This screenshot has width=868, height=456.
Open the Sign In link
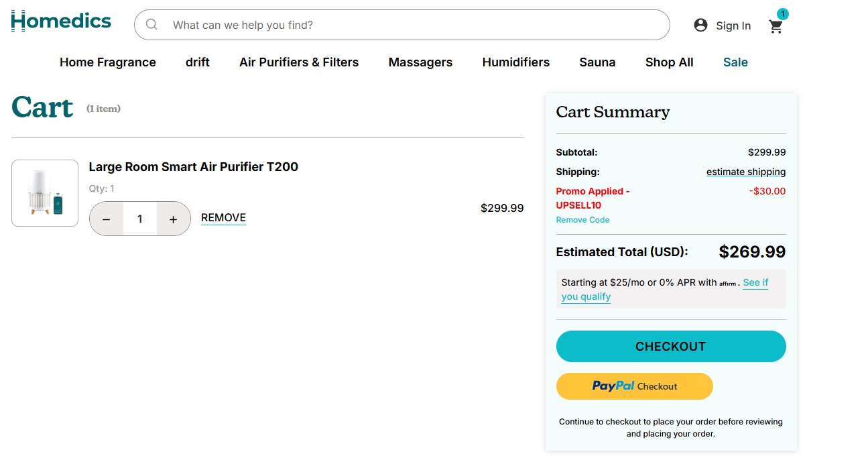click(733, 25)
